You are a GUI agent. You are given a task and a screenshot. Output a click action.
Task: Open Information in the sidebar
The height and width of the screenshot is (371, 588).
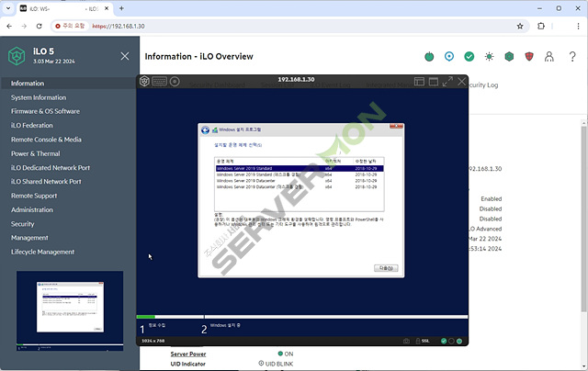[68, 84]
